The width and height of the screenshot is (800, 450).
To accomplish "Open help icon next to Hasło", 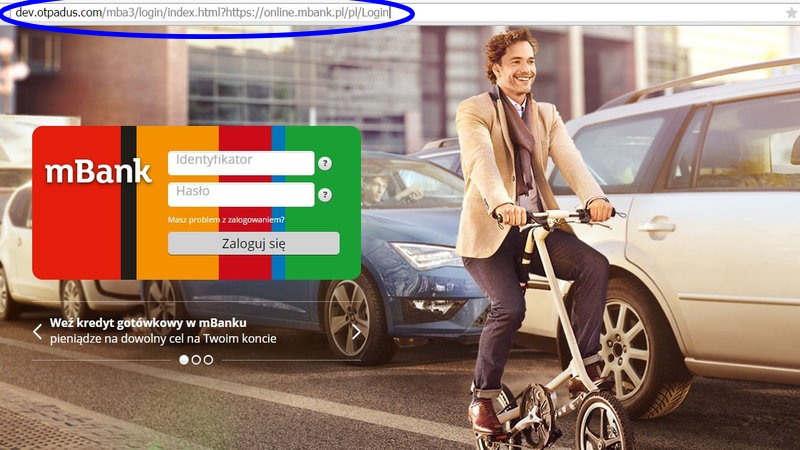I will click(x=325, y=195).
